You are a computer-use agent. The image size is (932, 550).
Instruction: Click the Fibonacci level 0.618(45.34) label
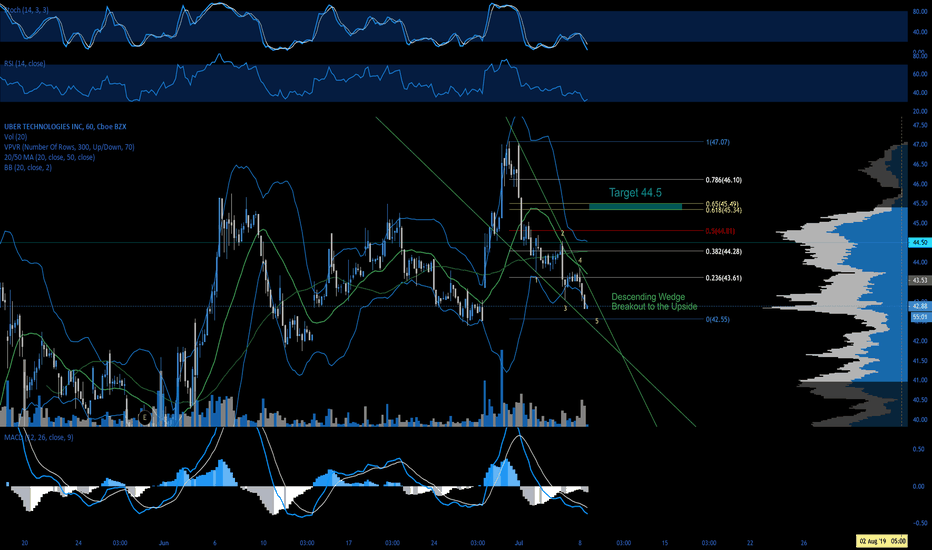point(723,210)
